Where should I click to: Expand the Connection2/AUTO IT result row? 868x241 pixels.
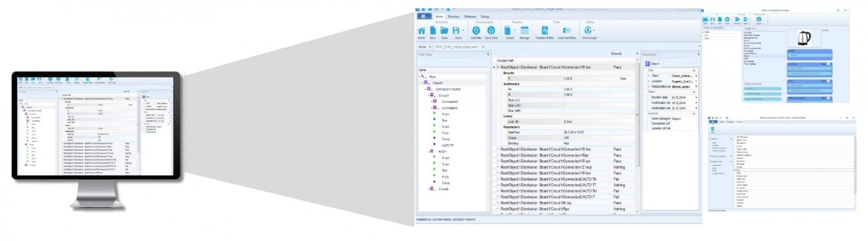tap(498, 197)
